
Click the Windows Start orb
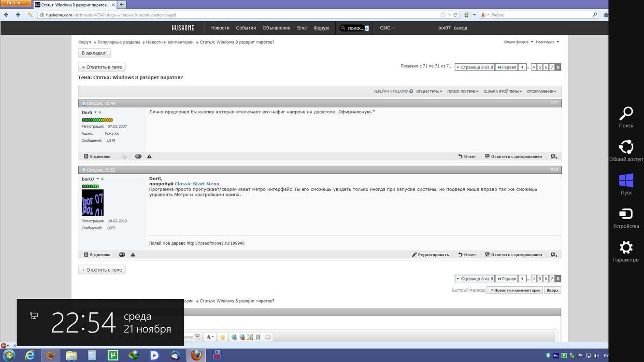(x=8, y=355)
